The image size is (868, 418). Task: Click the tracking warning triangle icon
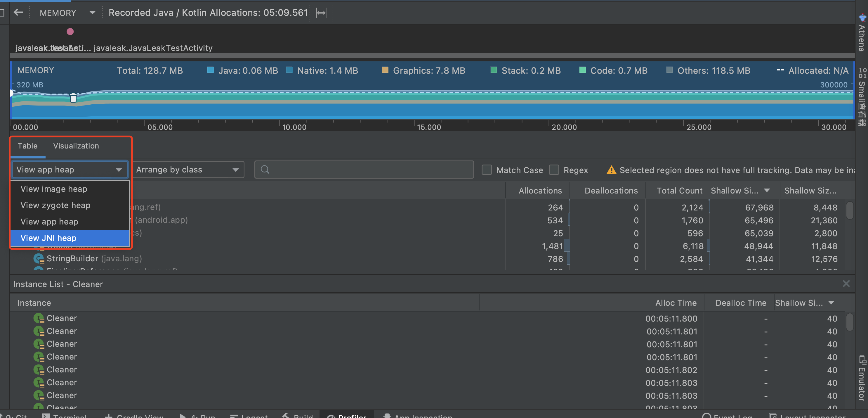click(611, 170)
